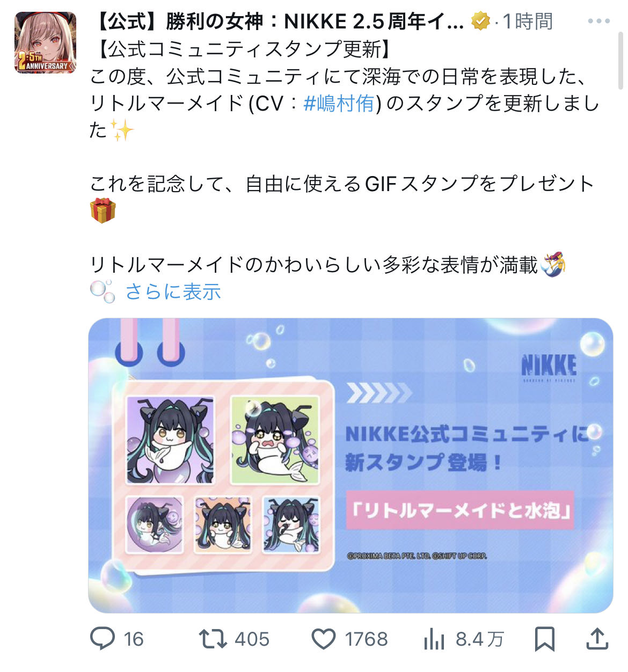628x672 pixels.
Task: Open the NIKKE account name header
Action: point(279,21)
